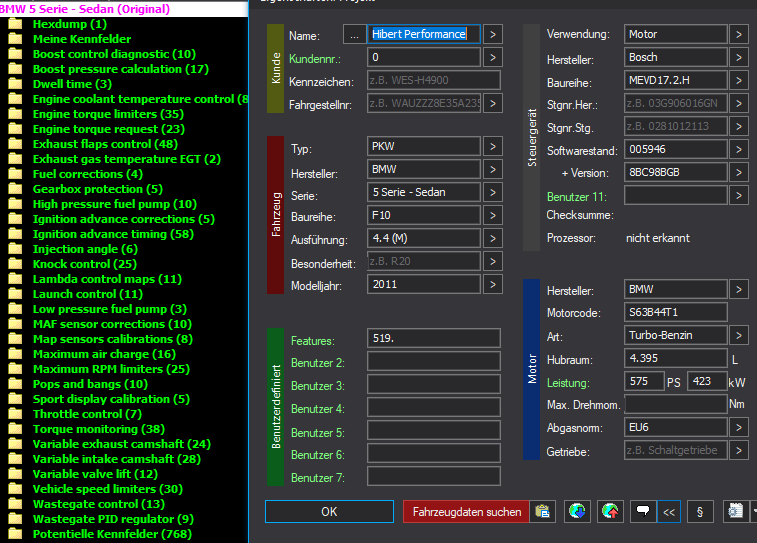
Task: Click the ... browse button next to Name
Action: [354, 34]
